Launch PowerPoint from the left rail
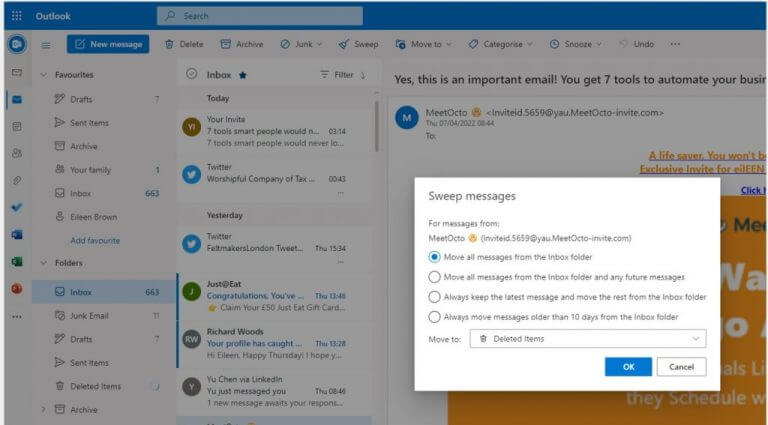This screenshot has width=768, height=425. [17, 288]
